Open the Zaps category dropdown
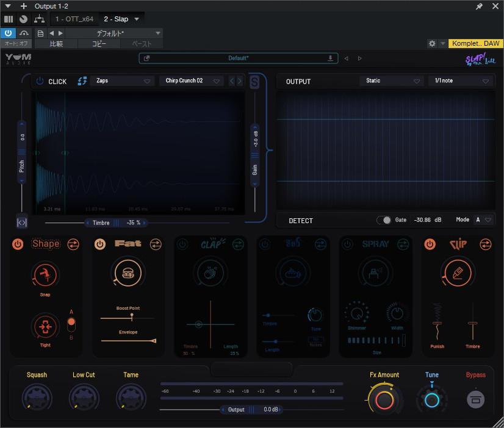 coord(123,81)
